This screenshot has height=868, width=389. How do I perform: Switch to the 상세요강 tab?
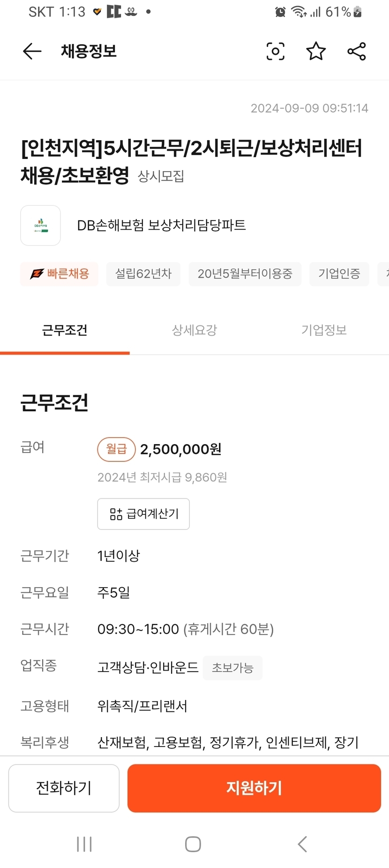194,330
